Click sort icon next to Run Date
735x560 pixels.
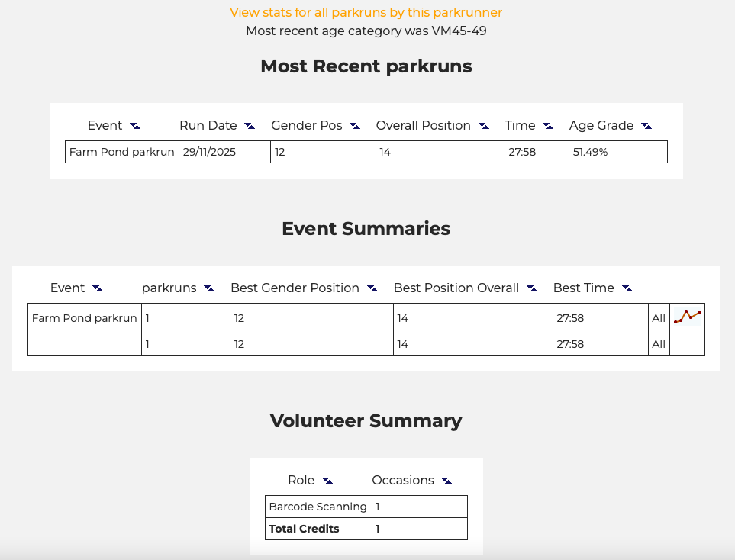coord(250,126)
